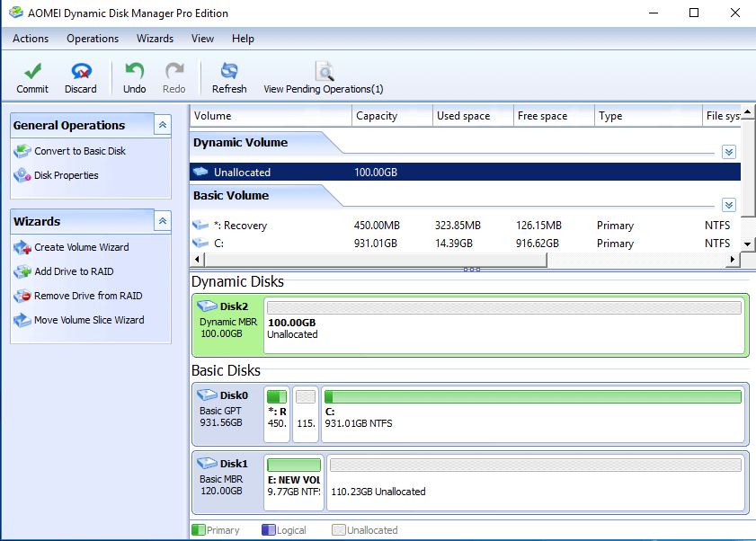Image resolution: width=756 pixels, height=541 pixels.
Task: Select Add Drive to RAID
Action: [x=74, y=271]
